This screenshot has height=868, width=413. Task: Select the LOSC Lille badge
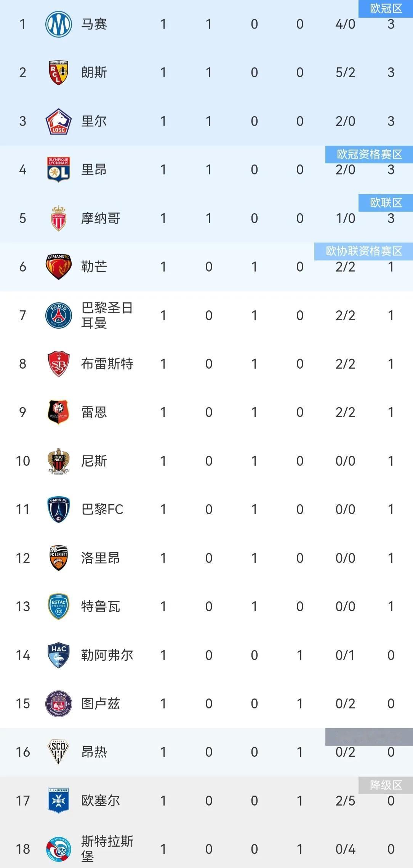58,121
